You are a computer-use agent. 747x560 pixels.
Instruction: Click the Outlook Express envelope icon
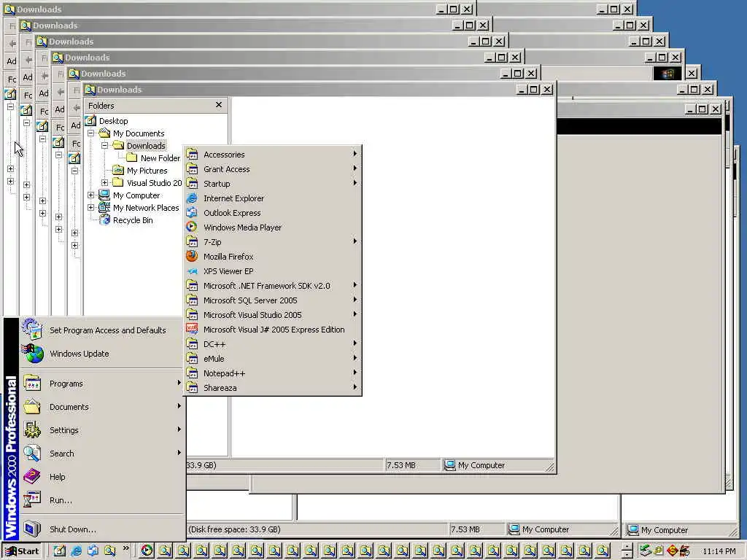(x=192, y=213)
